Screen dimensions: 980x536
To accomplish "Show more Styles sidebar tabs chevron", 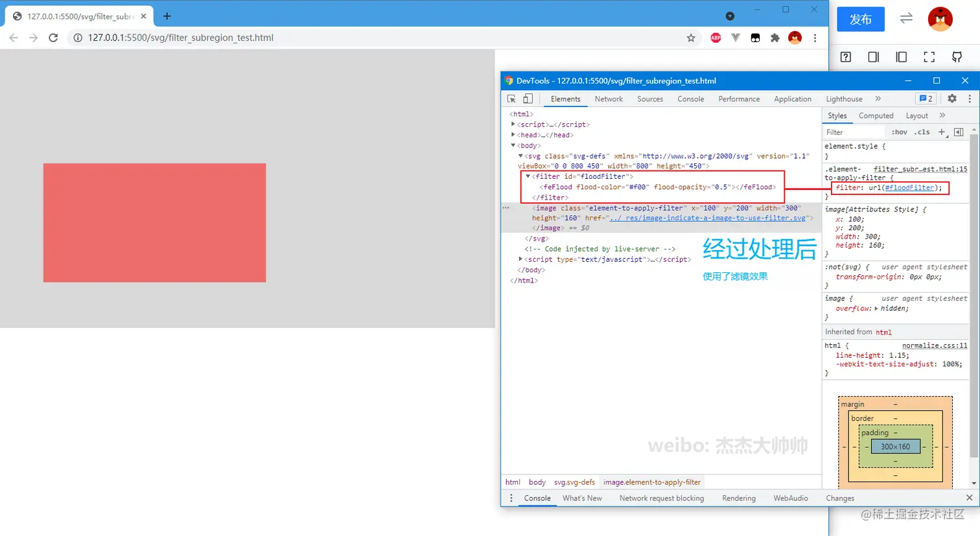I will coord(942,115).
